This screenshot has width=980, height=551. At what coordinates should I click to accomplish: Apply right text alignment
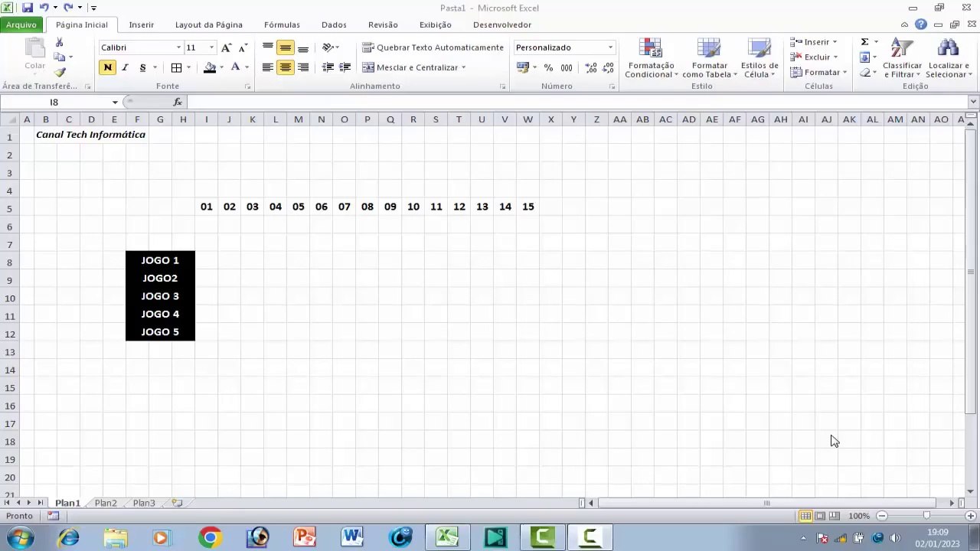coord(303,67)
